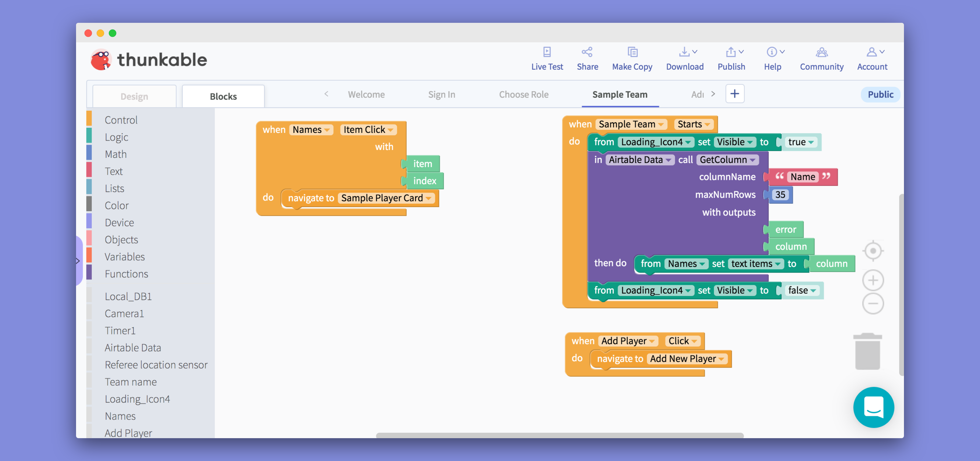The width and height of the screenshot is (980, 461).
Task: Select Referee location sensor component
Action: 156,365
